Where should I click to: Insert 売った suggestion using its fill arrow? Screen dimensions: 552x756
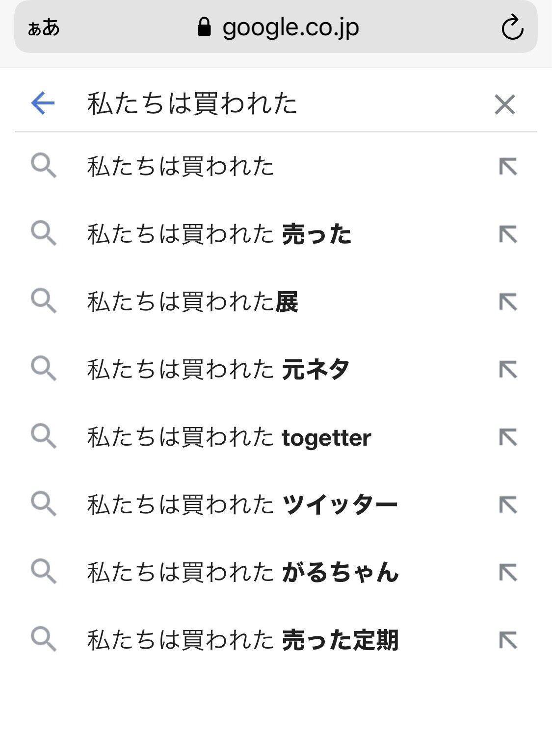click(508, 234)
